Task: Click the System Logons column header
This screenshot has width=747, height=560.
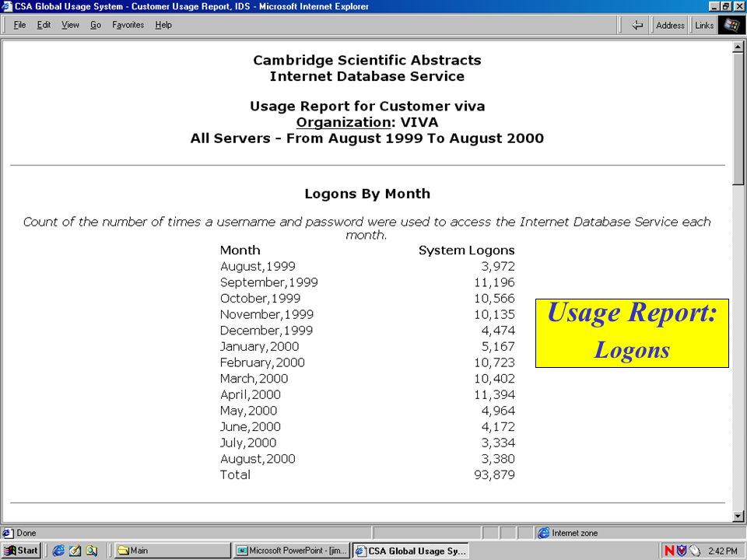Action: 467,250
